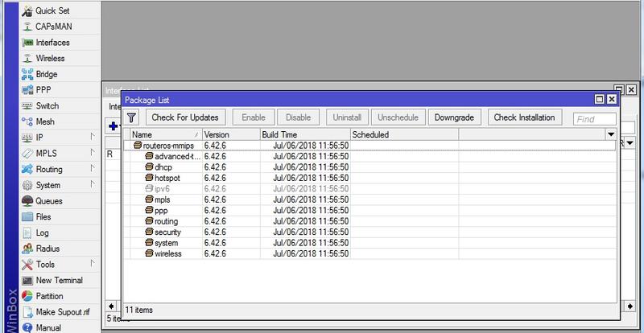This screenshot has height=333, width=644.
Task: Expand the Tools submenu
Action: point(93,265)
